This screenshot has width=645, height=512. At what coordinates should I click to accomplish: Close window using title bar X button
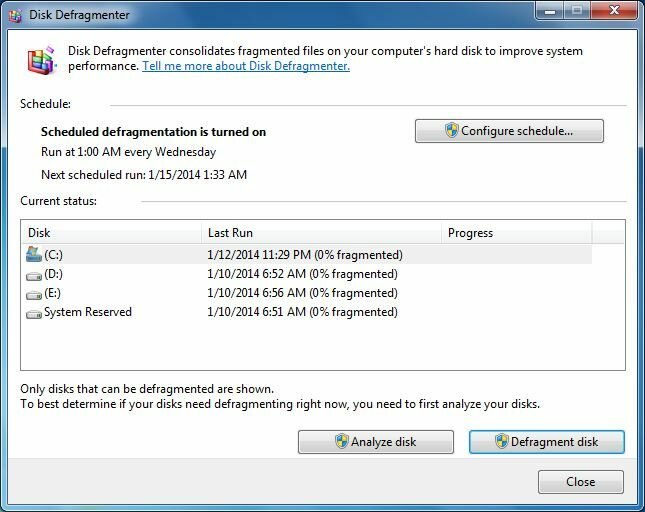tap(615, 11)
